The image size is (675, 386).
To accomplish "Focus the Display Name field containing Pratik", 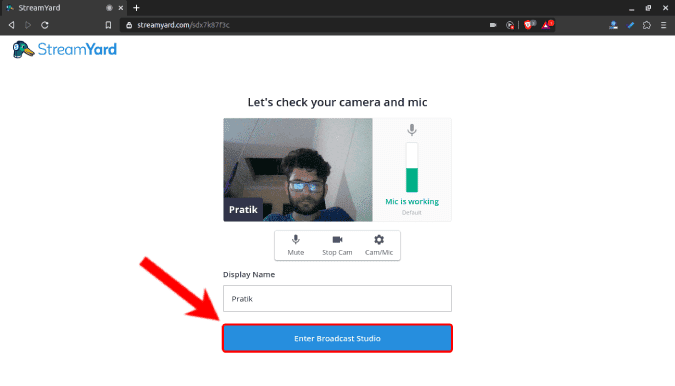I will point(337,298).
